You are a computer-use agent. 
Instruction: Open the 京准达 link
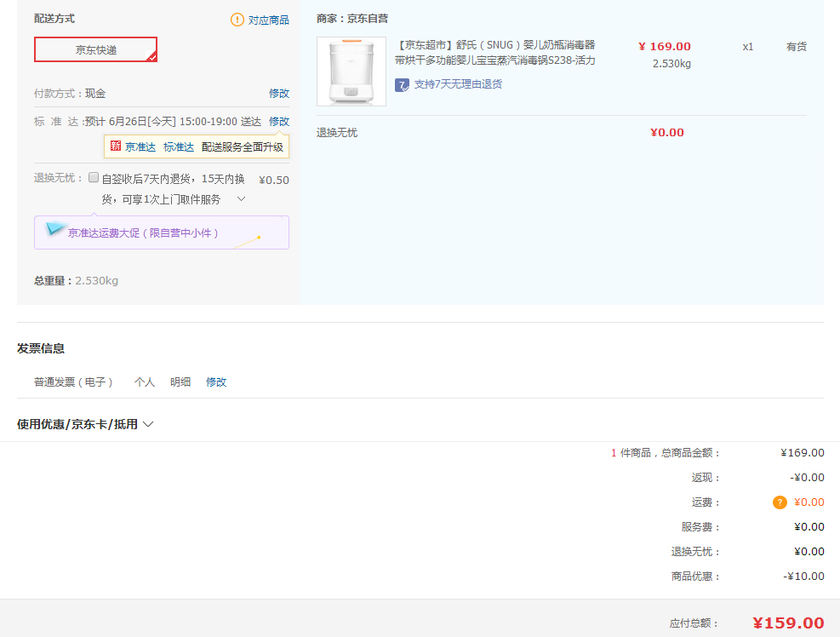pyautogui.click(x=140, y=146)
